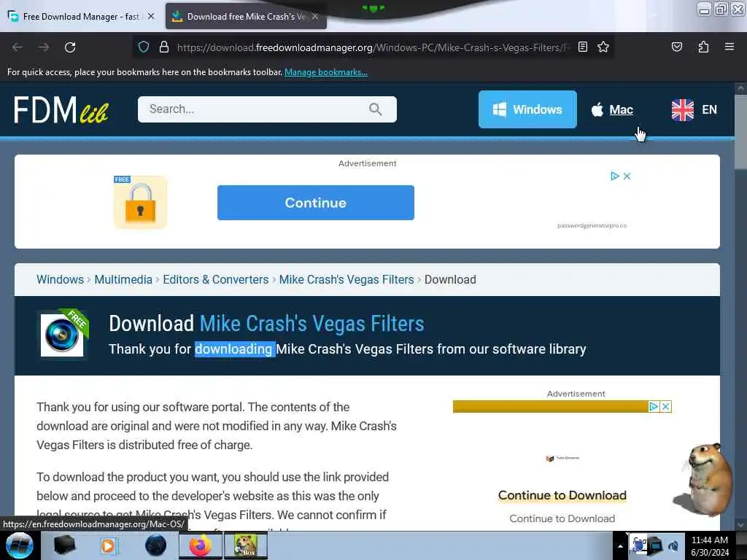Viewport: 747px width, 560px height.
Task: Toggle reader view icon in address bar
Action: [x=583, y=47]
